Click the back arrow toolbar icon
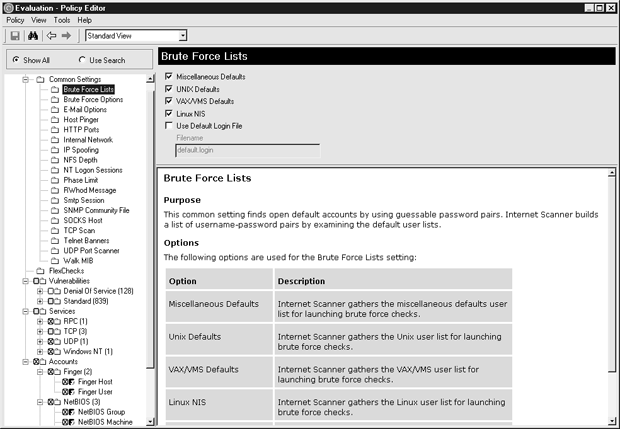 [x=50, y=36]
